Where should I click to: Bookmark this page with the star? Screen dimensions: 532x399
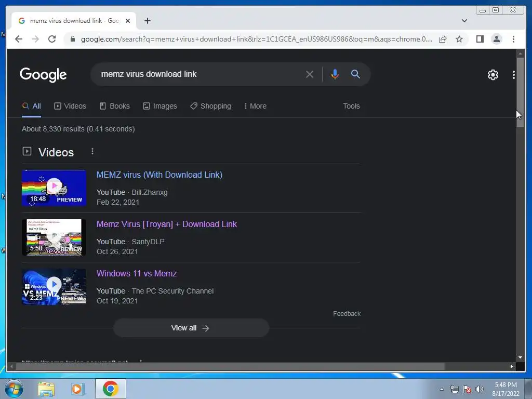coord(459,39)
